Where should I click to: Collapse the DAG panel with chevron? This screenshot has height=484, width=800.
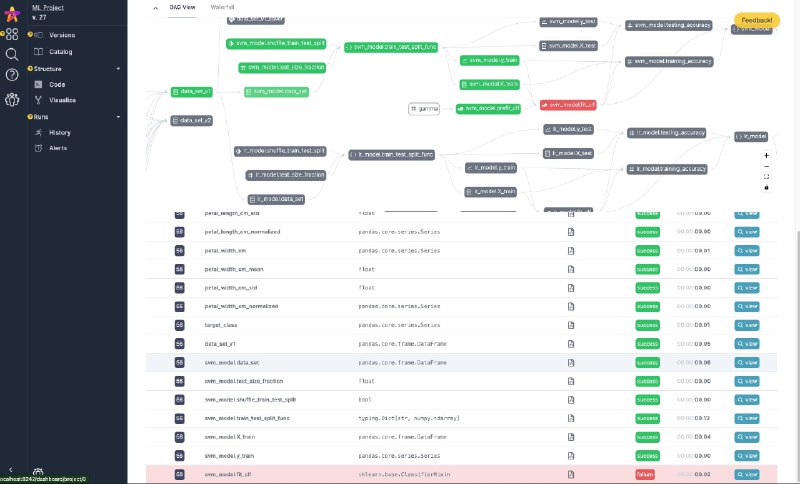[155, 6]
